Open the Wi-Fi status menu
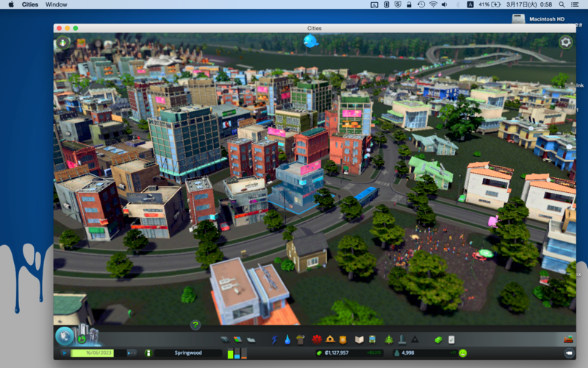 coord(433,4)
